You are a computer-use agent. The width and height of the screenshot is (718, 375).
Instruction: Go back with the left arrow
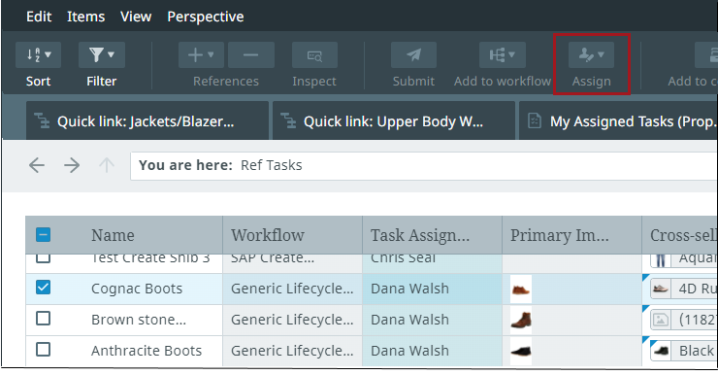[37, 165]
